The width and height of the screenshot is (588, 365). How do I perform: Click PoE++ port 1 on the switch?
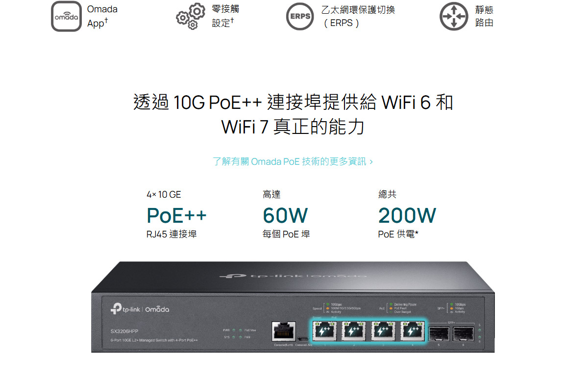[324, 331]
